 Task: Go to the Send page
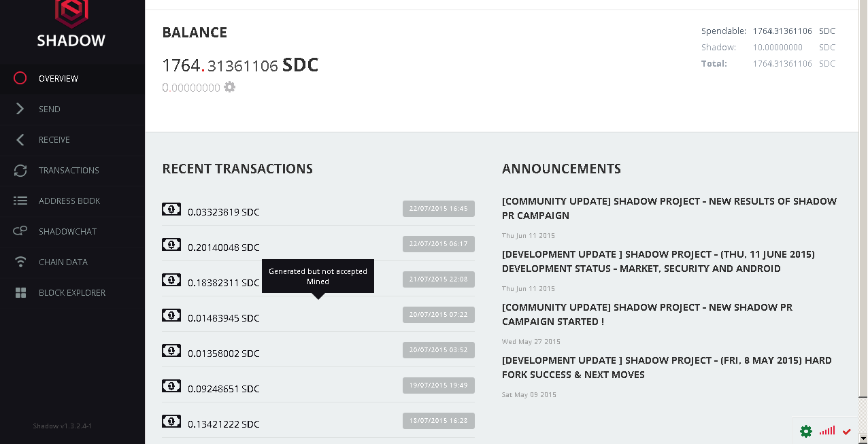(x=72, y=109)
